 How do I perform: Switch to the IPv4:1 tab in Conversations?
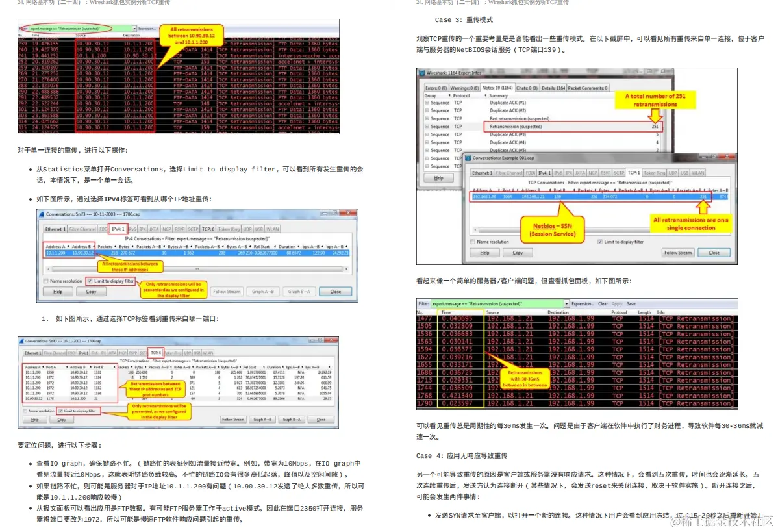pos(118,229)
